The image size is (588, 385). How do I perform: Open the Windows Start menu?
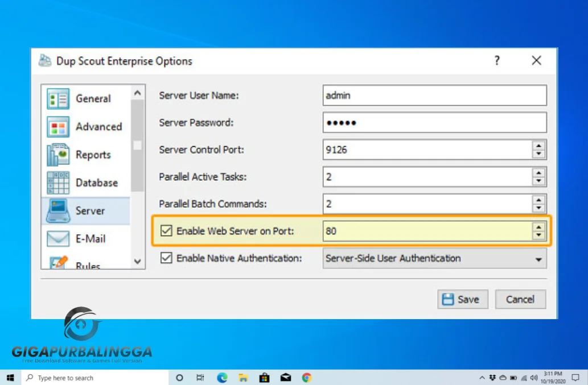[10, 378]
